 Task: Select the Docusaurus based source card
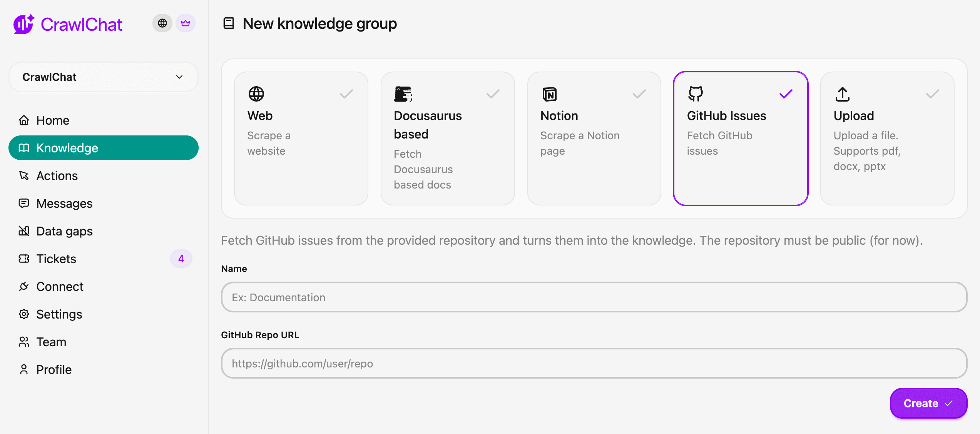point(448,139)
